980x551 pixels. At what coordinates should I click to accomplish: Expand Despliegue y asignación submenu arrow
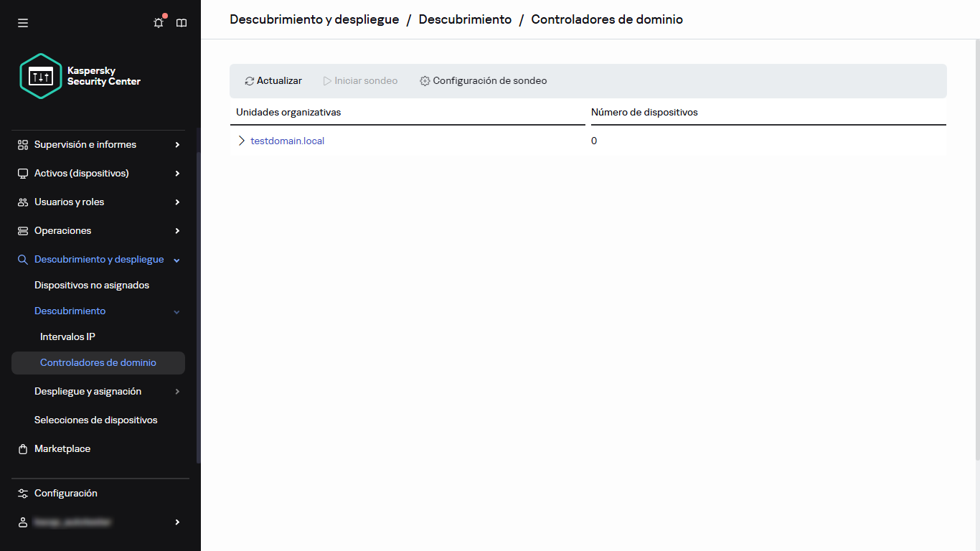coord(177,392)
